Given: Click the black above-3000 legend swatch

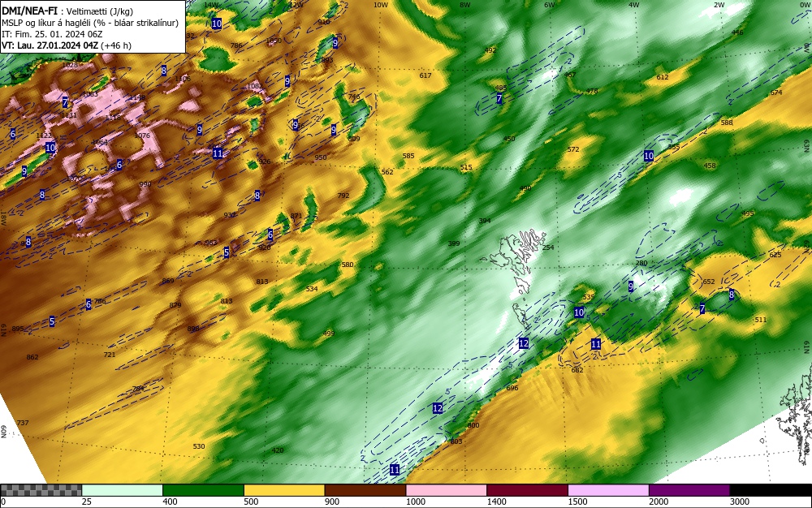Looking at the screenshot, I should 771,490.
